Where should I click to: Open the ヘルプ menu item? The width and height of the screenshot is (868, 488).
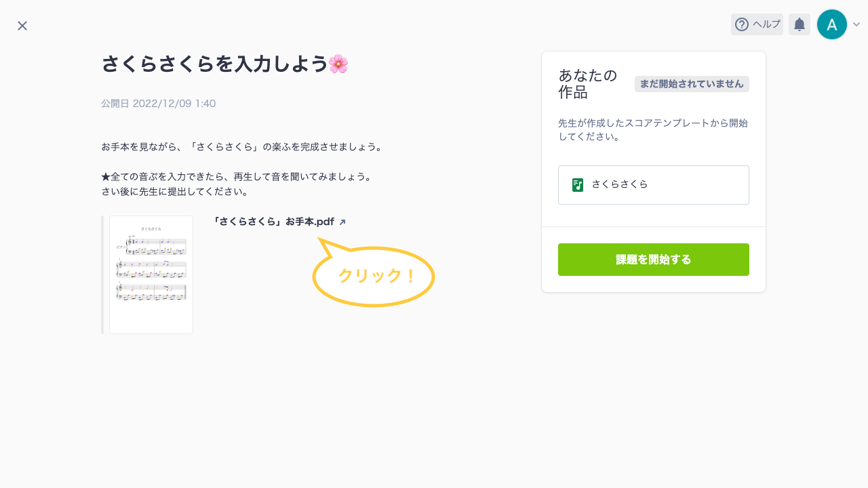coord(757,24)
